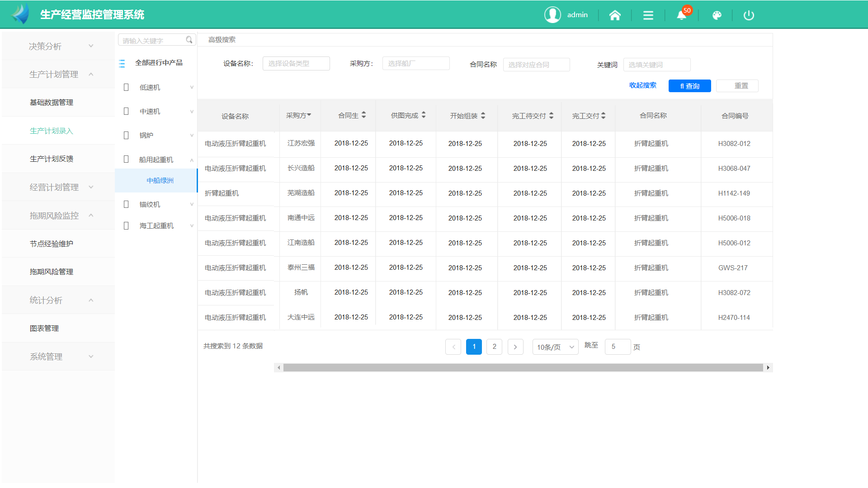
Task: Click the 设备名称 select input field
Action: [x=296, y=64]
